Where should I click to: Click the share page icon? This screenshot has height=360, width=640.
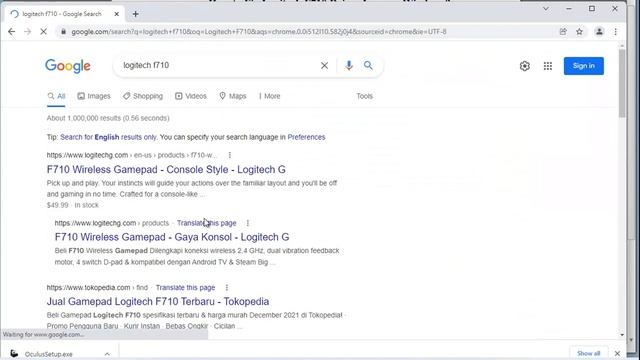pos(563,31)
